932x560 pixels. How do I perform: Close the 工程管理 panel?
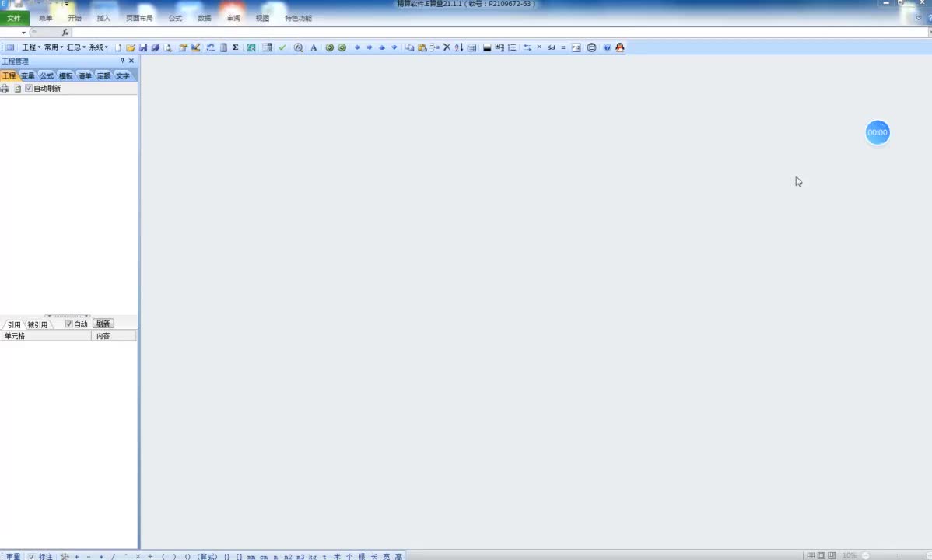tap(132, 61)
